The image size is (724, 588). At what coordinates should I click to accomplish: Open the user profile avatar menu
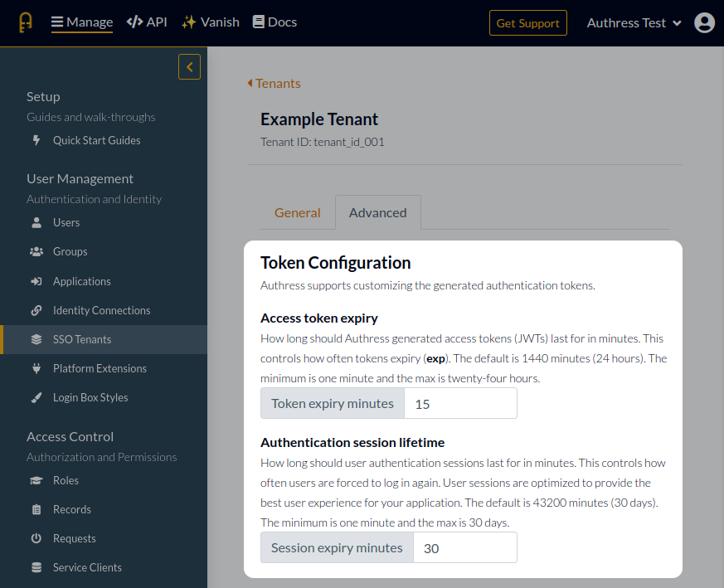coord(704,22)
